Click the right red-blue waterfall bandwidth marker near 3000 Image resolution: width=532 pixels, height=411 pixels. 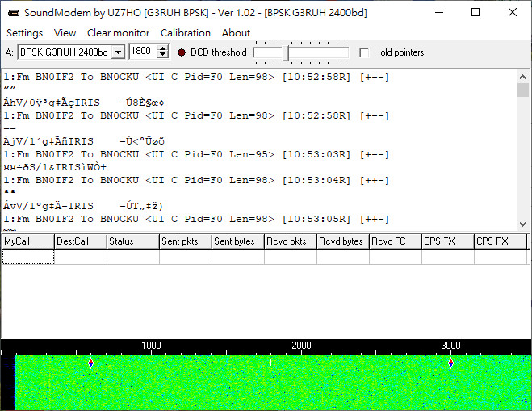tap(450, 363)
